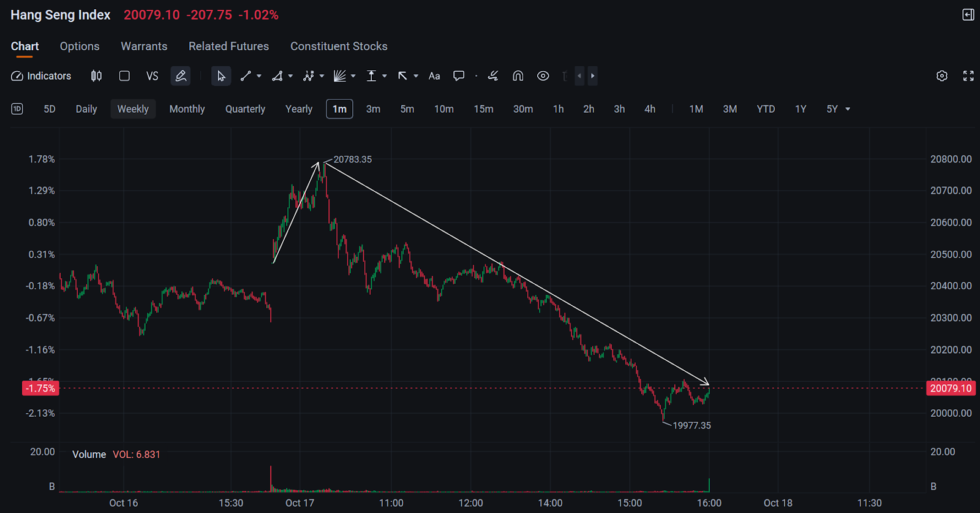Screen dimensions: 980x513
Task: Expand the fan lines tool dropdown
Action: [x=353, y=76]
